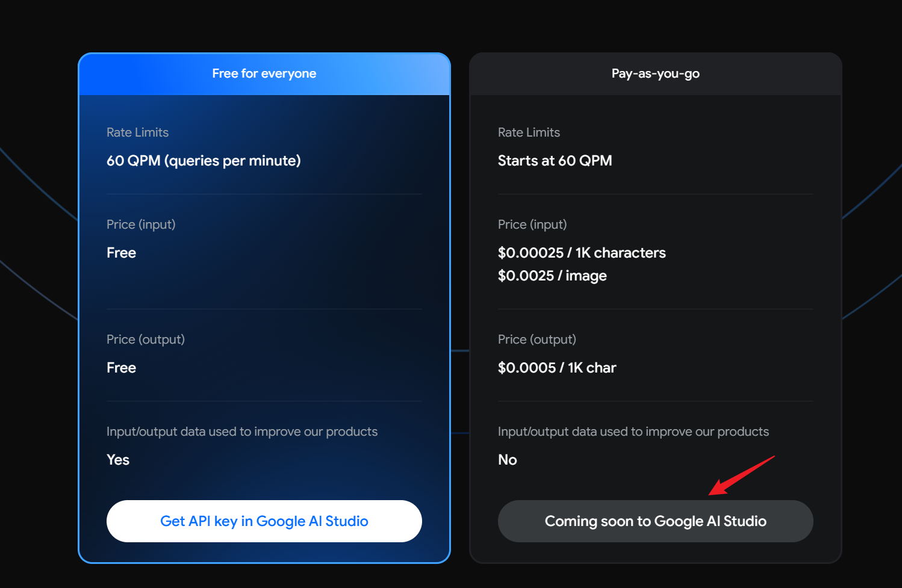Click the No data usage value
The height and width of the screenshot is (588, 902).
[508, 460]
